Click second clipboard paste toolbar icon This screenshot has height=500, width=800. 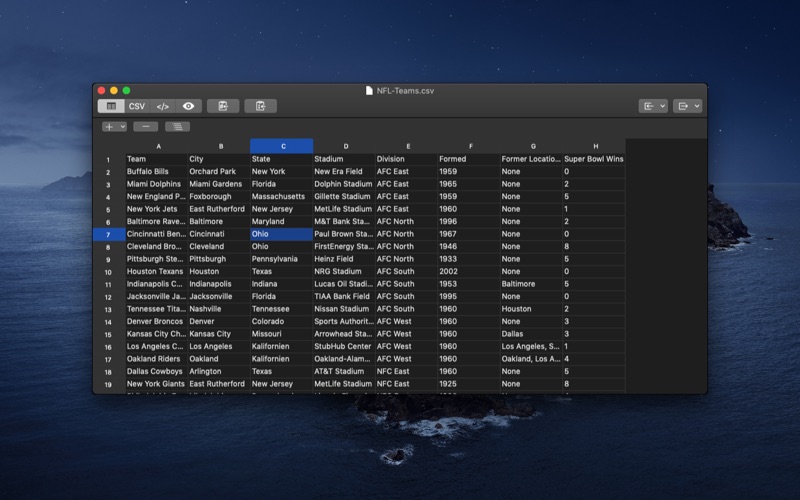coord(261,106)
